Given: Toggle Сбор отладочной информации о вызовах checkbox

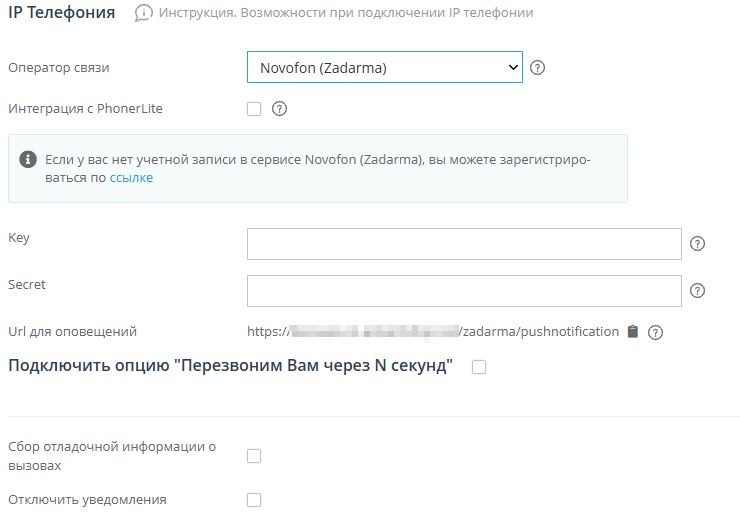Looking at the screenshot, I should [254, 456].
